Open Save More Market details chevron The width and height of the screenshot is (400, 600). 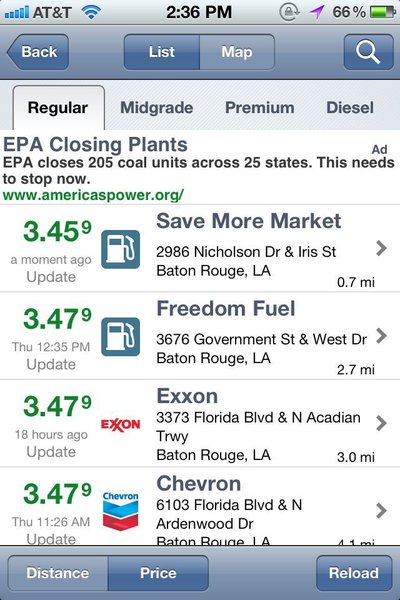click(381, 248)
